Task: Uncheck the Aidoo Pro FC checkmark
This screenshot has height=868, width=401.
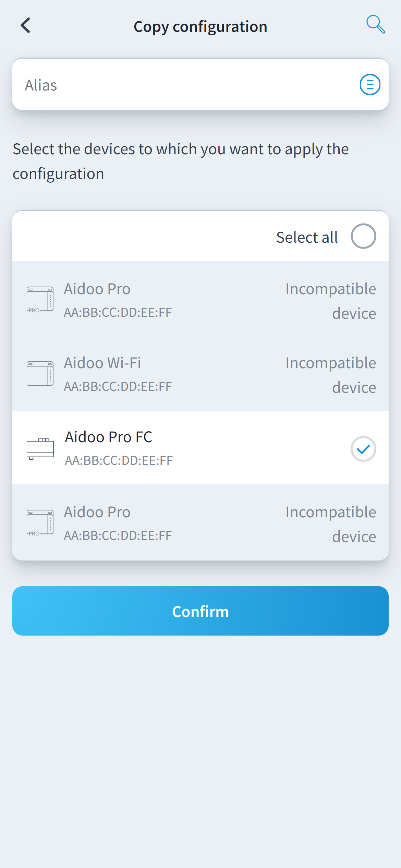Action: (x=363, y=449)
